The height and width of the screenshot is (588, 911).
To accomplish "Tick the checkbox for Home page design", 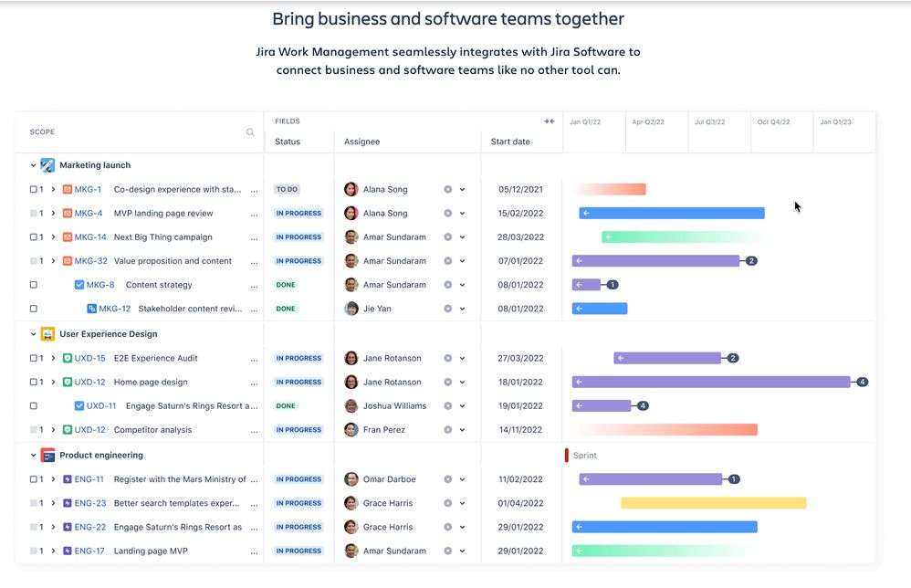I will click(x=33, y=382).
